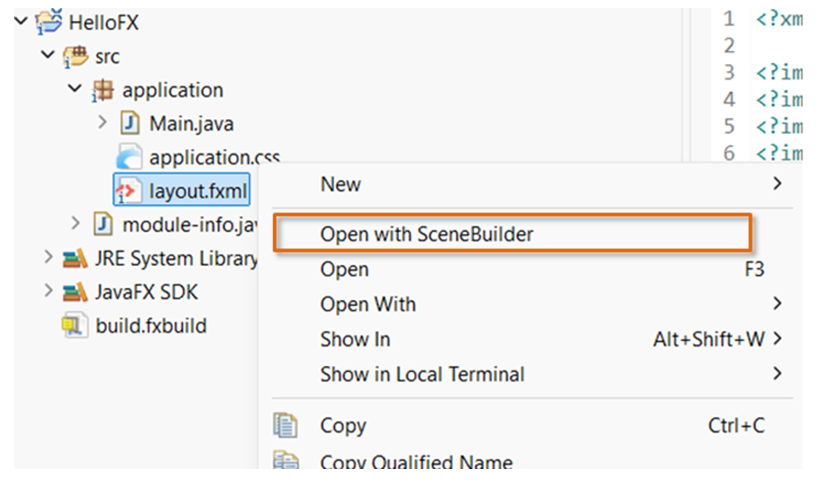Expand the Main.java tree node
Screen dimensions: 833x504
[102, 123]
